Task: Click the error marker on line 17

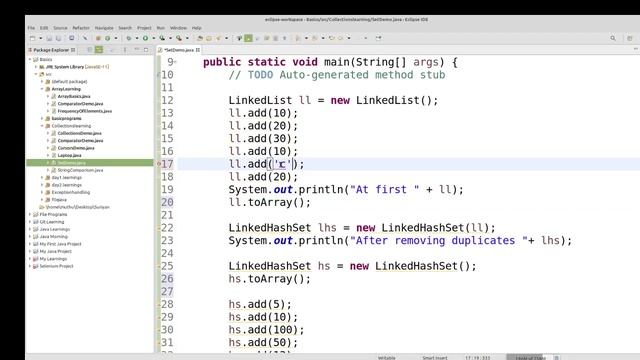Action: click(x=159, y=164)
